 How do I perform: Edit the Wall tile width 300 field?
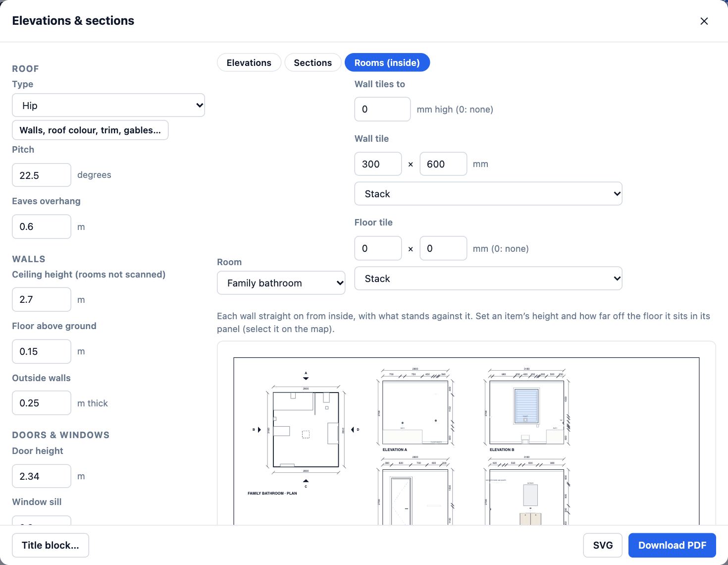tap(378, 164)
